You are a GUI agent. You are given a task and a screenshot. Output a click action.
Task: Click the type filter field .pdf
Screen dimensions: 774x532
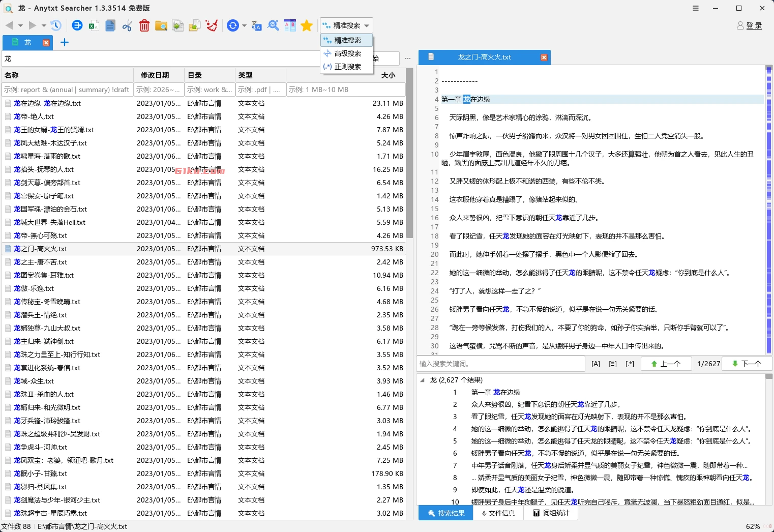(x=261, y=90)
